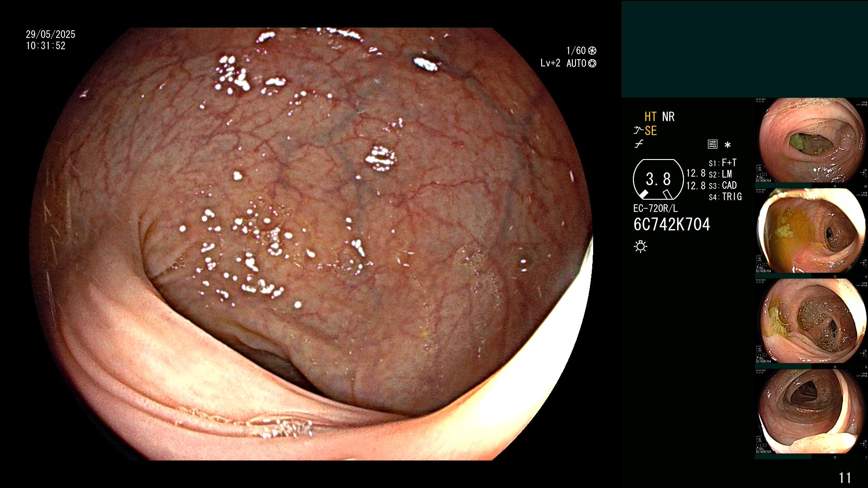The height and width of the screenshot is (488, 868).
Task: Click the S4: TRIG switch assignment
Action: click(726, 197)
